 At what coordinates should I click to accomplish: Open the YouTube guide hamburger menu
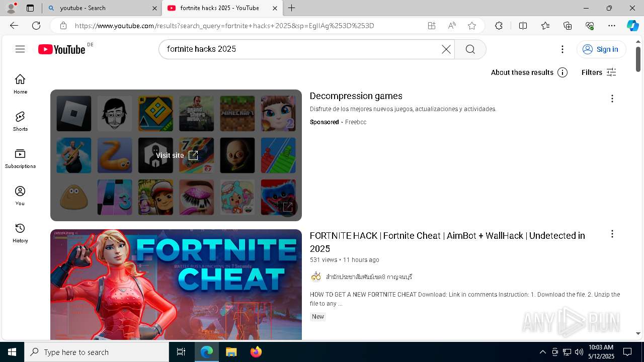tap(20, 49)
